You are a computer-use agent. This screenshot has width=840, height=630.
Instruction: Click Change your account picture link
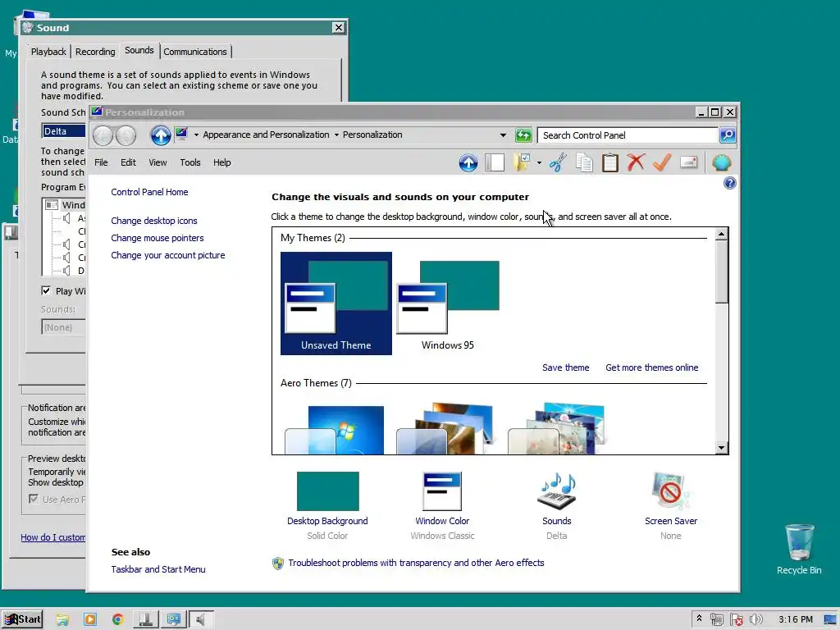pos(167,255)
